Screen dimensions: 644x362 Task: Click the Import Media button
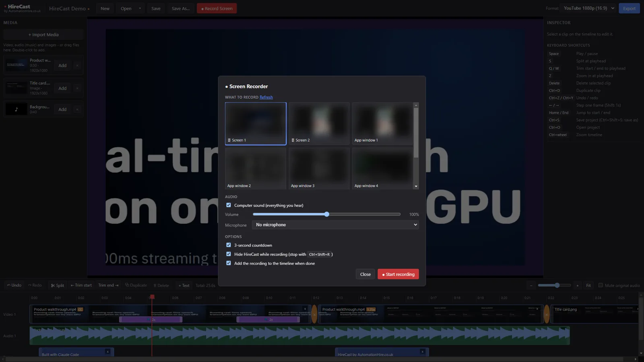click(43, 35)
